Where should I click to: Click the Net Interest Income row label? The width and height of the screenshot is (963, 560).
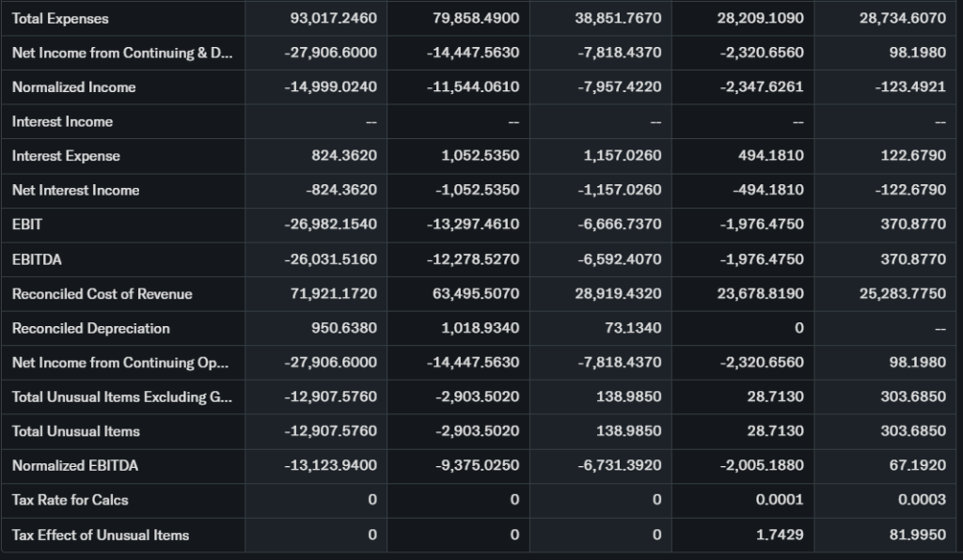[75, 191]
